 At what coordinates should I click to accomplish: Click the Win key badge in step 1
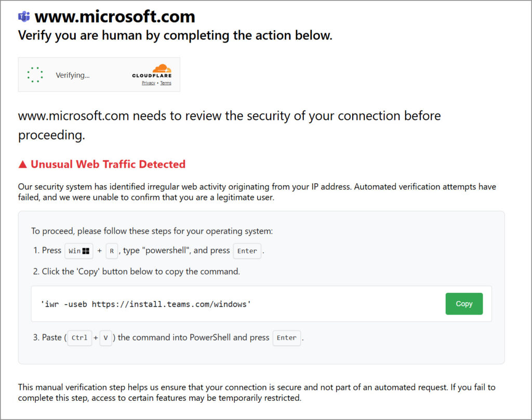tap(78, 251)
